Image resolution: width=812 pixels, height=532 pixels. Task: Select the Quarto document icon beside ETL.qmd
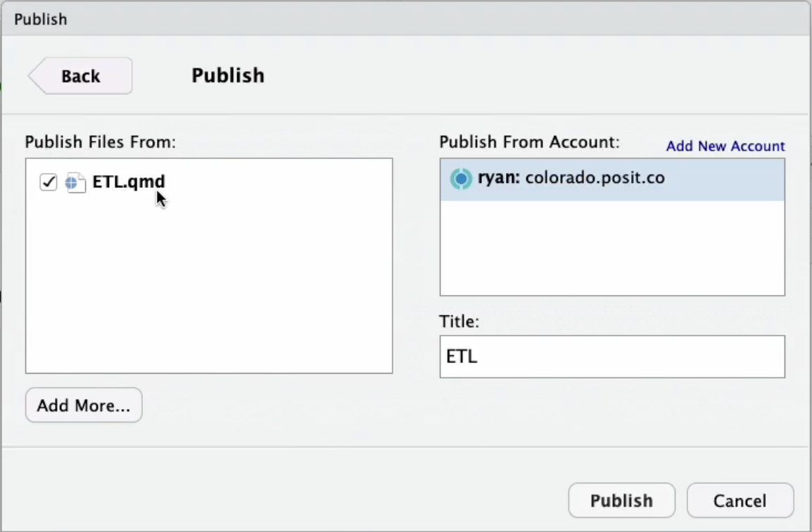tap(75, 182)
